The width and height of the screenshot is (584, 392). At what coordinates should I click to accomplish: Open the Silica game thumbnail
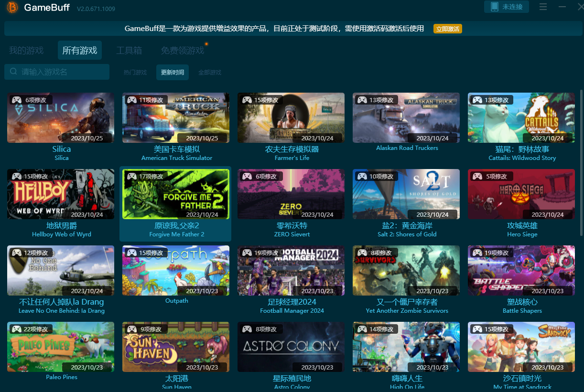coord(61,117)
